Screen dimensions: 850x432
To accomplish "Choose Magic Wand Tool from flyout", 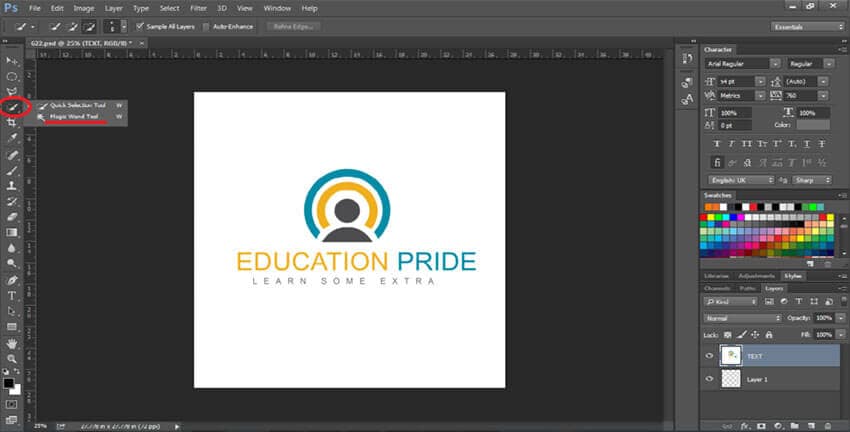I will coord(75,117).
